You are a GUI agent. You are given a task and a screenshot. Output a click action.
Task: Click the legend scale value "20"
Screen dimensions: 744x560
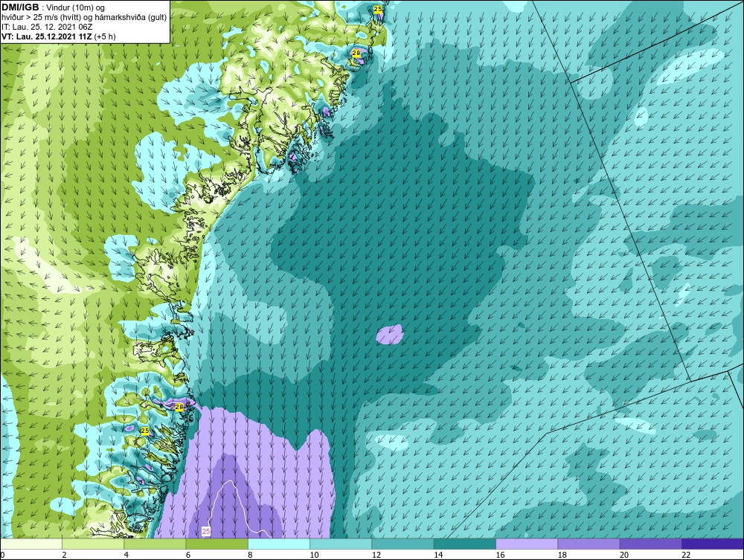coord(624,556)
